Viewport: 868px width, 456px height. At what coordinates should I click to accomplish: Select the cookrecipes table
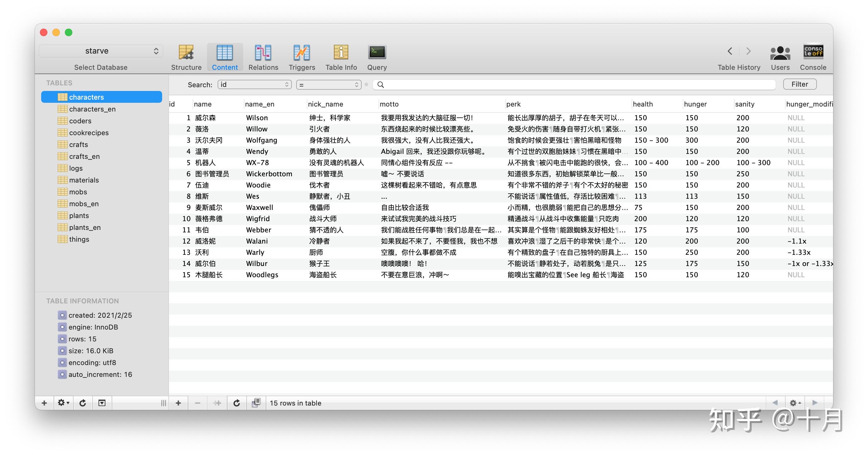101,132
